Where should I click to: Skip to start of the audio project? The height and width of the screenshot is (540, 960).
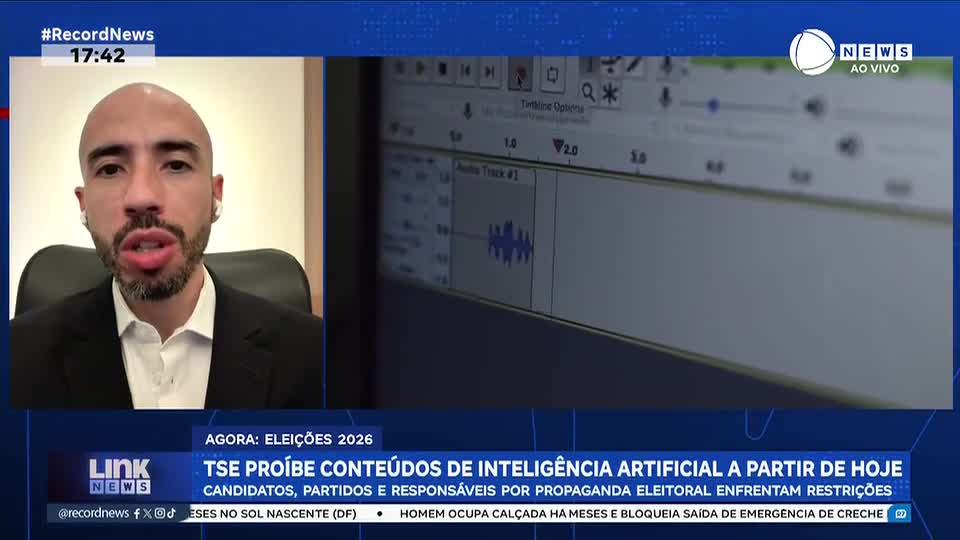pyautogui.click(x=465, y=72)
